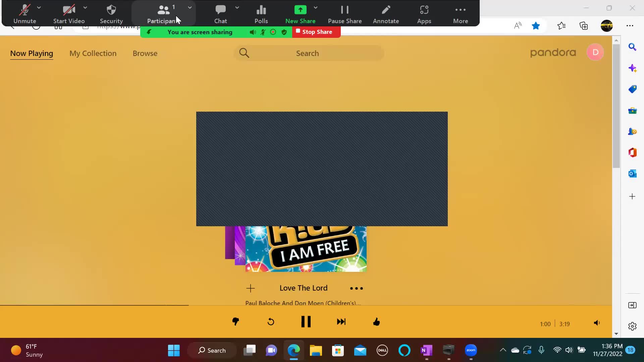Open Games icon in Edge sidebar

click(632, 131)
